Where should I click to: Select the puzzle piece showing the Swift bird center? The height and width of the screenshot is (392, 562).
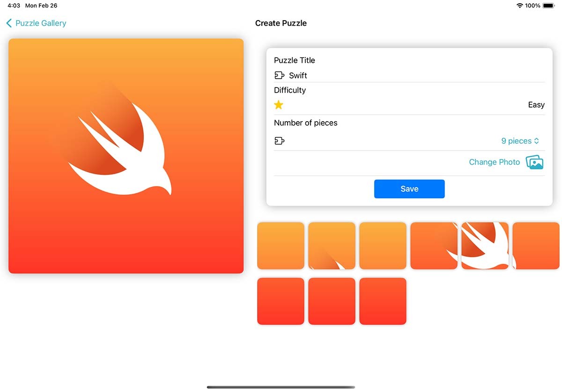[x=485, y=246]
